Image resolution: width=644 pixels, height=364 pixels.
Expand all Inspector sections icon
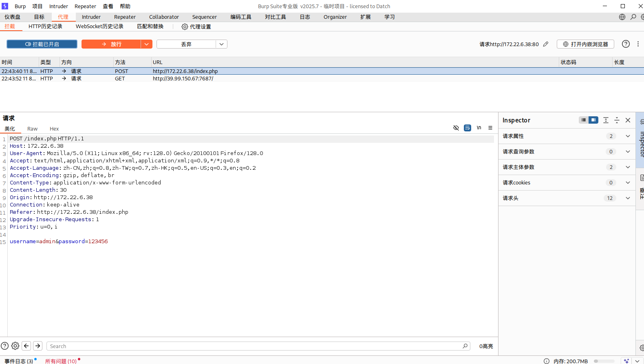tap(606, 120)
